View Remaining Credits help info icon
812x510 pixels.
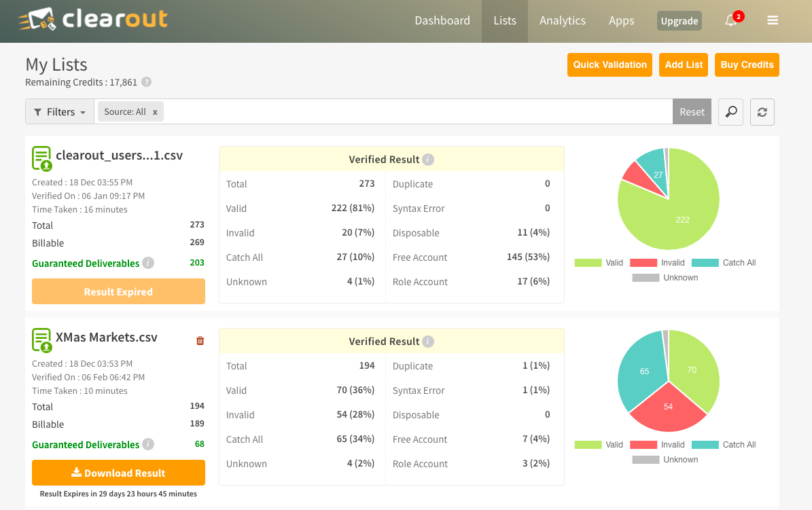[147, 81]
